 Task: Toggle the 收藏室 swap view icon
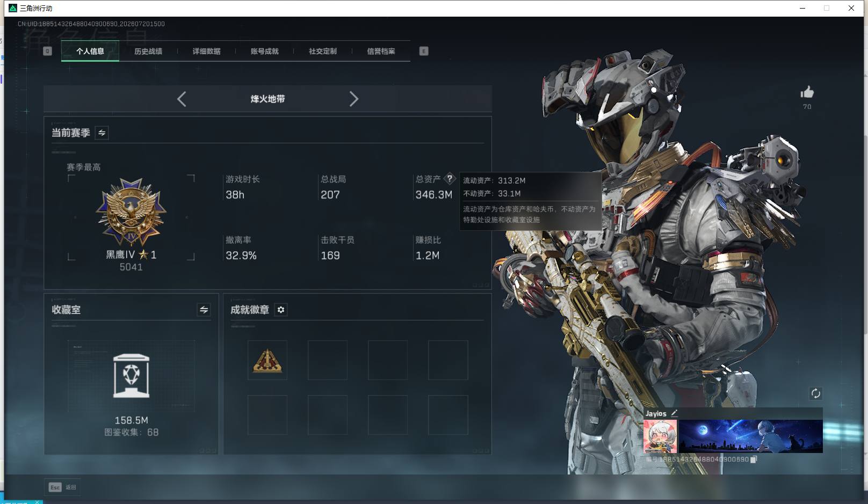click(204, 310)
